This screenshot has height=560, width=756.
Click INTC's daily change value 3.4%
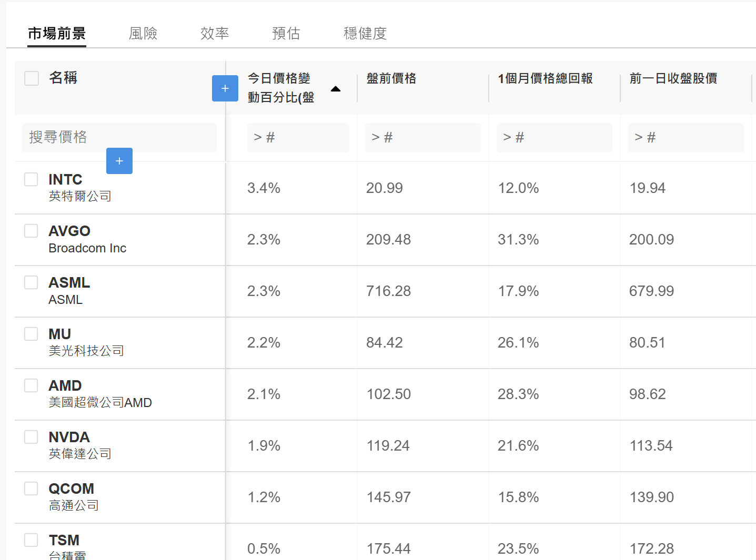264,188
